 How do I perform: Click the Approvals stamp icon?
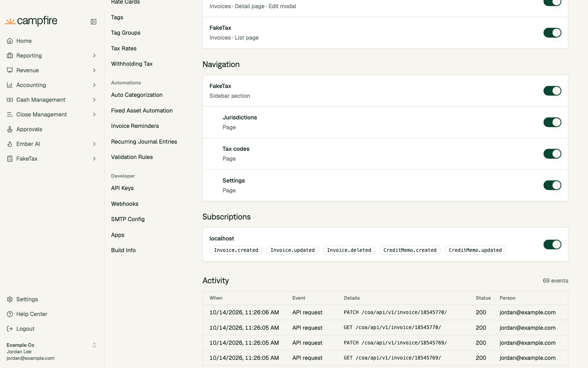tap(10, 129)
